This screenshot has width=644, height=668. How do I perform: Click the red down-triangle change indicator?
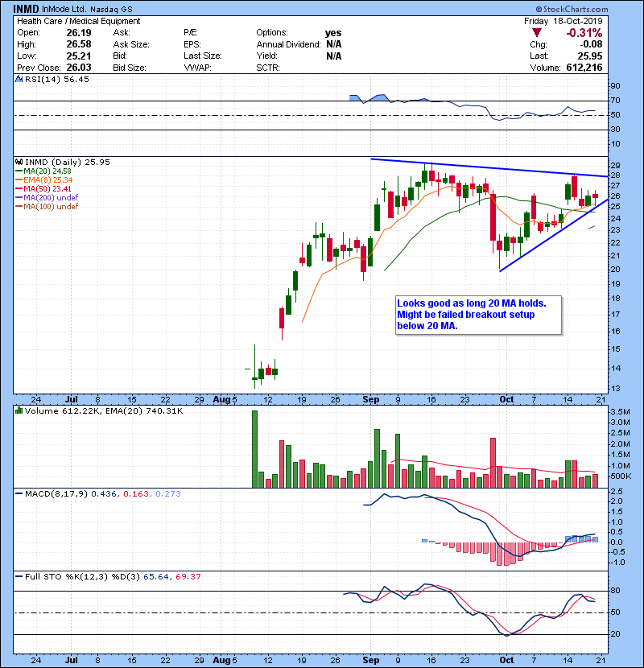[537, 33]
